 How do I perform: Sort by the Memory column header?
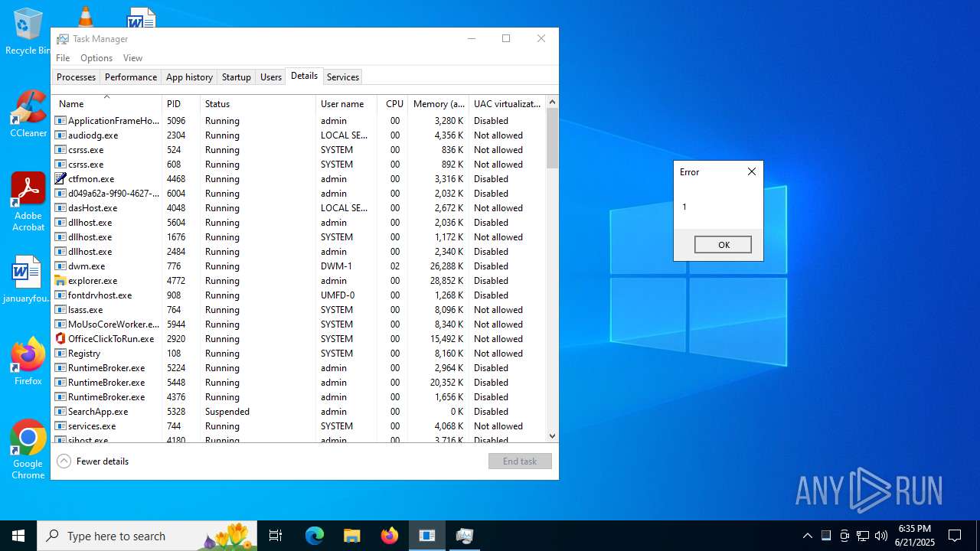[439, 103]
